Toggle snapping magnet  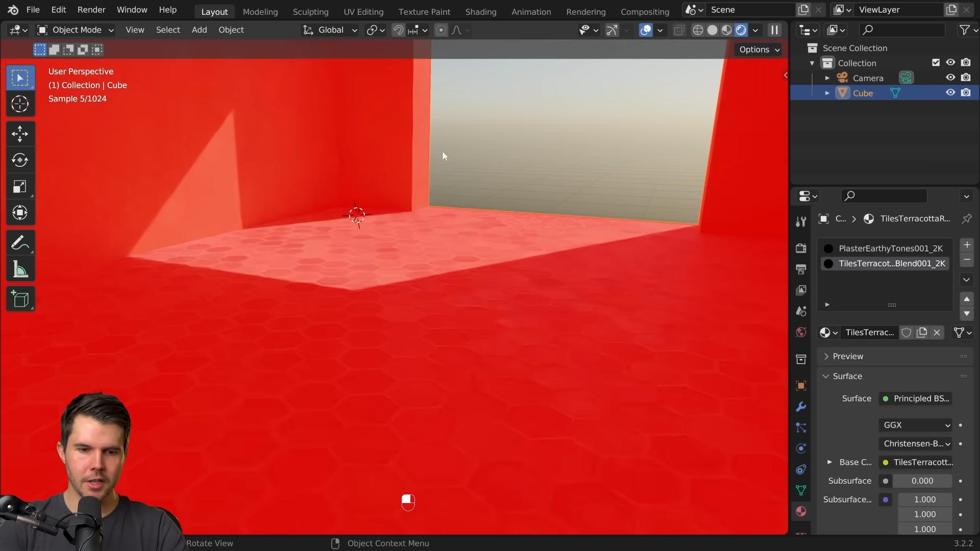click(398, 30)
